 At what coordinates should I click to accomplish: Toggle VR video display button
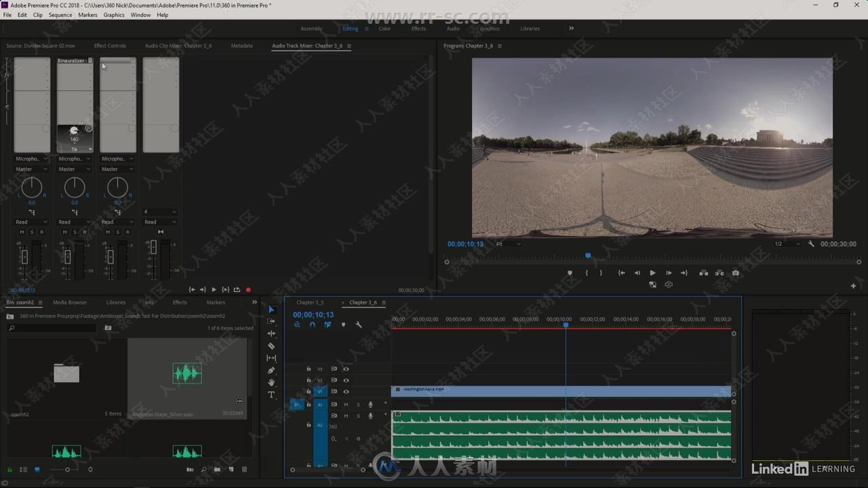669,285
